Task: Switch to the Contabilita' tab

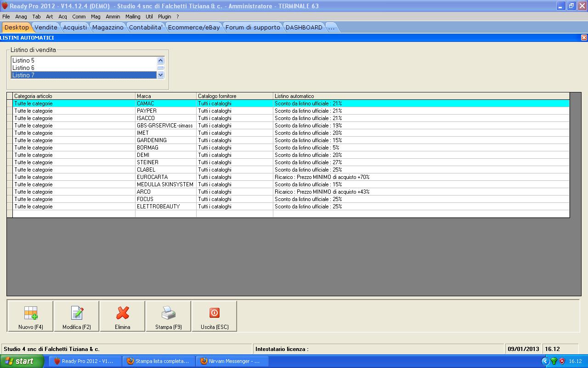Action: pos(146,27)
